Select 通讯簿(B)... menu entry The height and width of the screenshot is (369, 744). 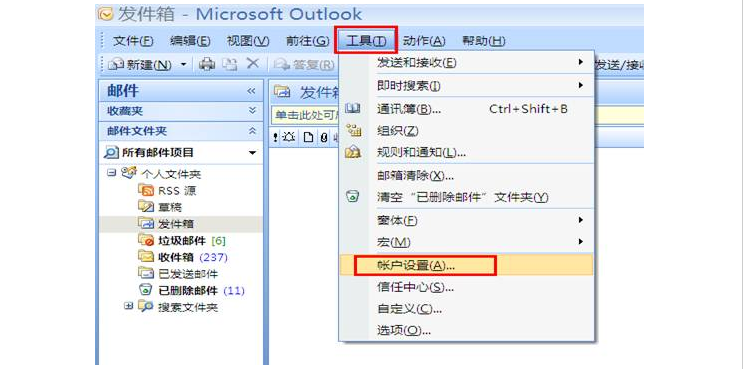pos(466,109)
